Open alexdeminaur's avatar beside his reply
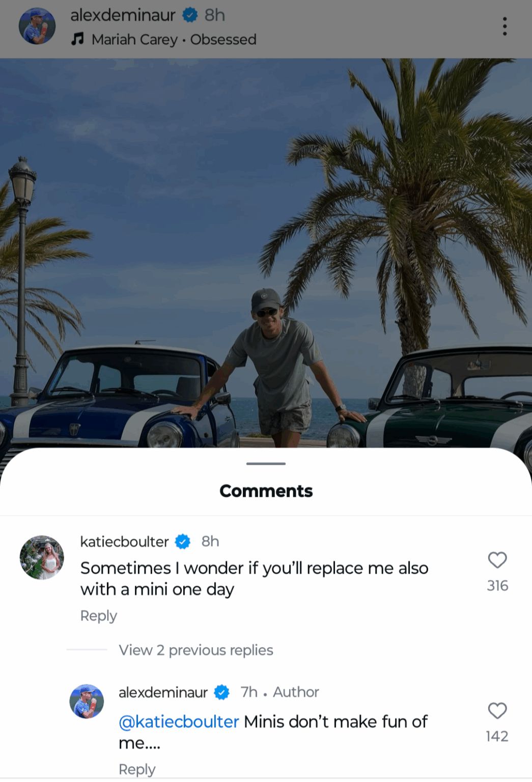532x782 pixels. click(87, 702)
